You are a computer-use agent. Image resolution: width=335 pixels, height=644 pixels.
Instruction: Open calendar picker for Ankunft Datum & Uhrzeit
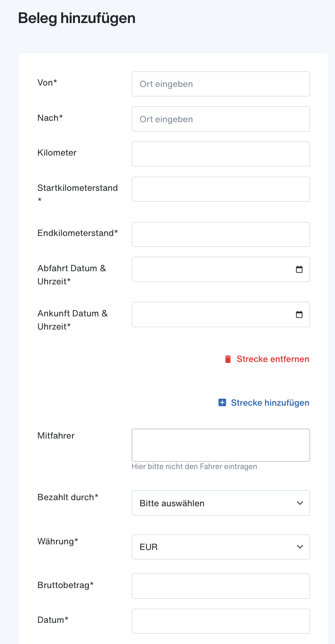coord(299,314)
